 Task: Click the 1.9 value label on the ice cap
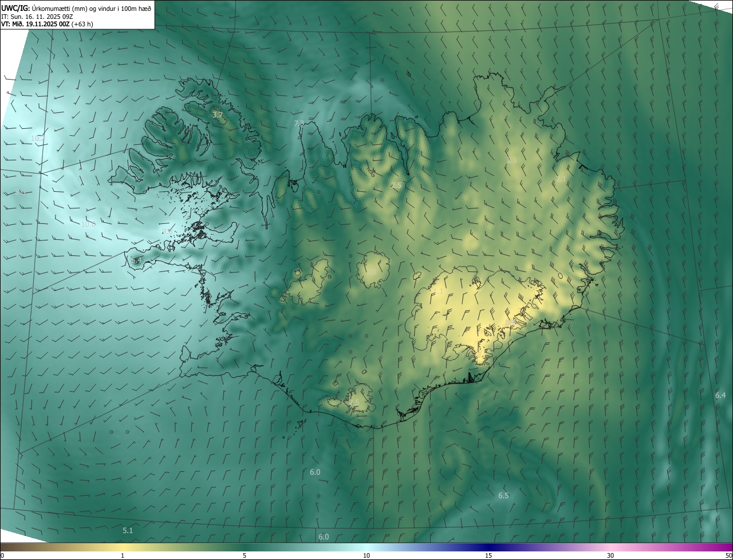click(x=372, y=271)
